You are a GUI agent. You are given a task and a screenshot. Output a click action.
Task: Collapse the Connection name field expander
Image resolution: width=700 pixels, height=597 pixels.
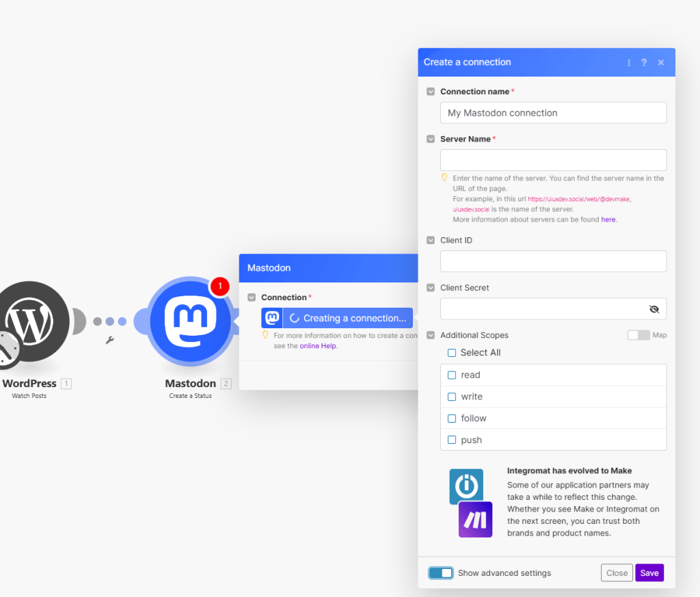click(x=431, y=92)
